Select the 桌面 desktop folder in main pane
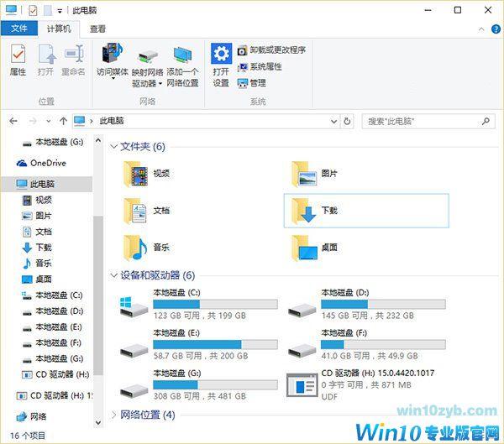Screen dimensions: 504x444 [x=314, y=248]
